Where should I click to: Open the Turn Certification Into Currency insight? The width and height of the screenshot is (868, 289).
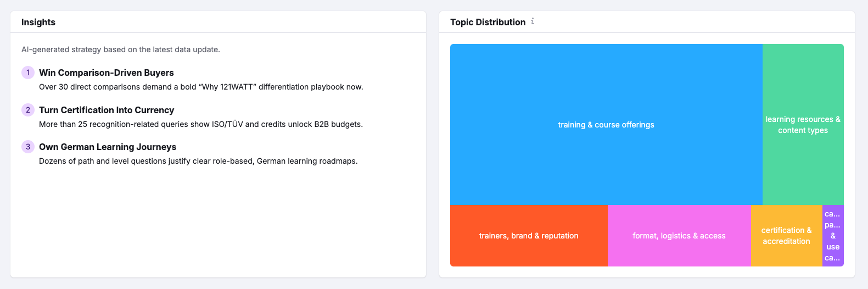pos(107,110)
